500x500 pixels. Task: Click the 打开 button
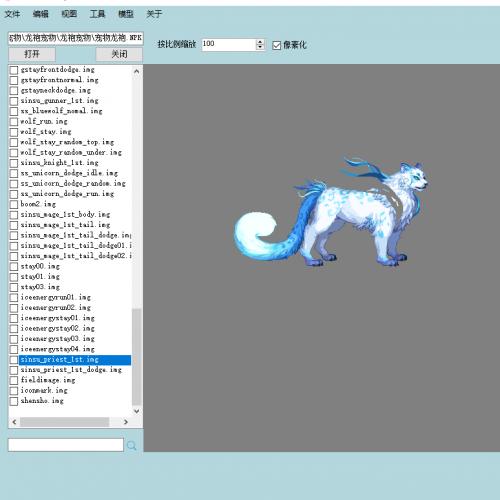click(32, 54)
